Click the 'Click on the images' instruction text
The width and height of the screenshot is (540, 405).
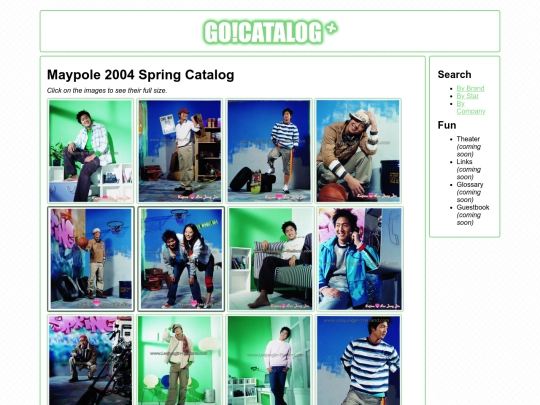(x=107, y=91)
